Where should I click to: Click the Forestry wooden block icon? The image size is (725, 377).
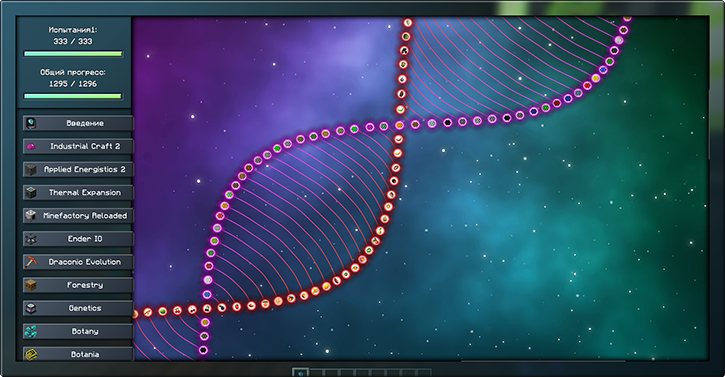pyautogui.click(x=31, y=285)
